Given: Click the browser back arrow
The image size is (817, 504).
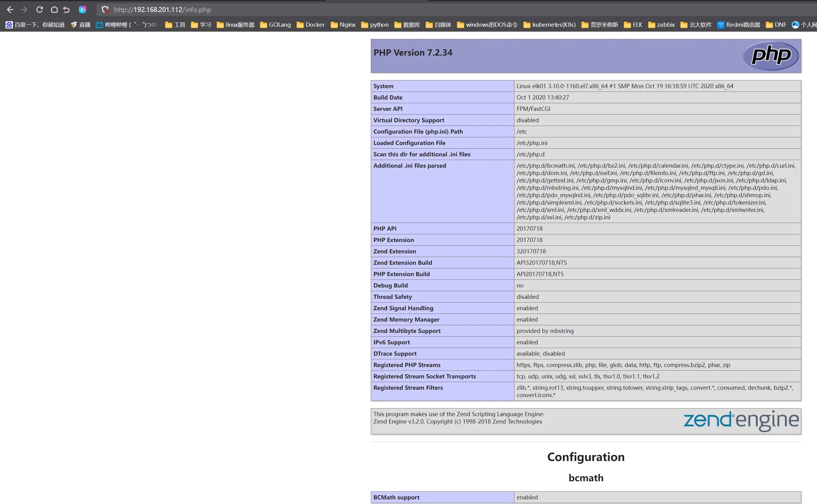Looking at the screenshot, I should [10, 10].
